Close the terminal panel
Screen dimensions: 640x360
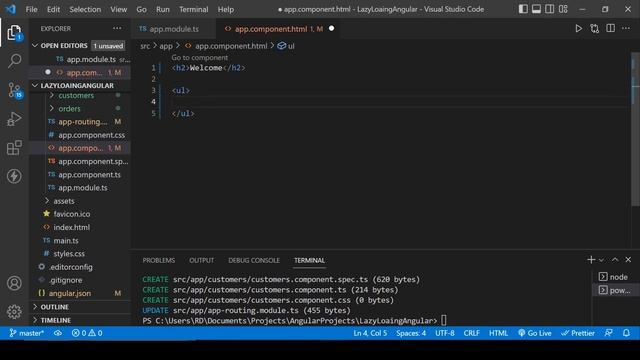[x=628, y=260]
